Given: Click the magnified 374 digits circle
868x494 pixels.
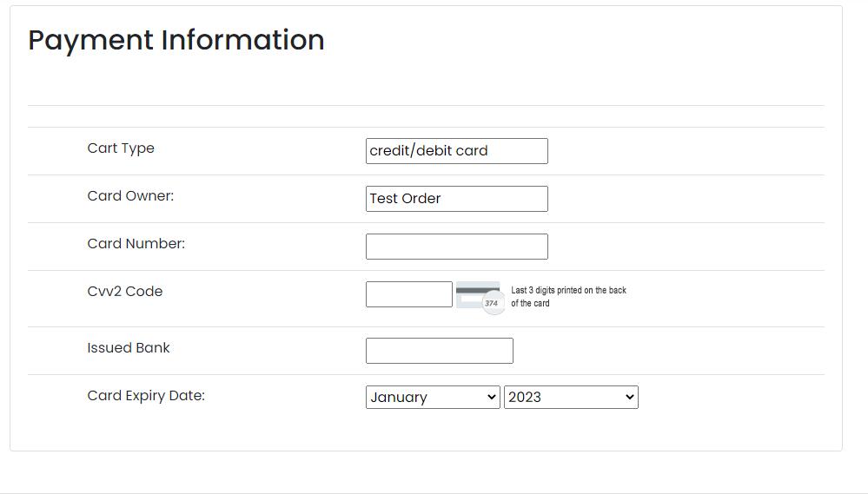Looking at the screenshot, I should pos(492,303).
